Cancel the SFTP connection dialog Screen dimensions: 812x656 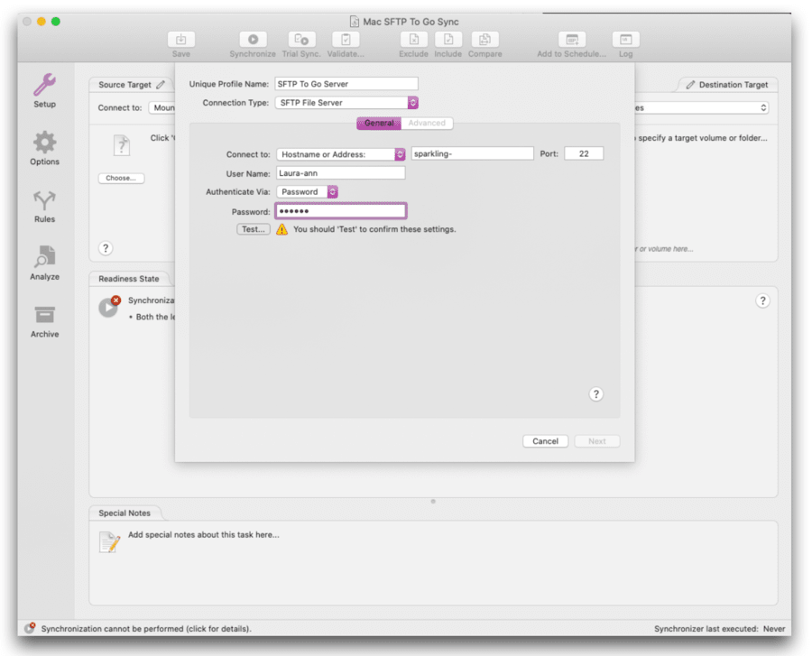click(545, 441)
